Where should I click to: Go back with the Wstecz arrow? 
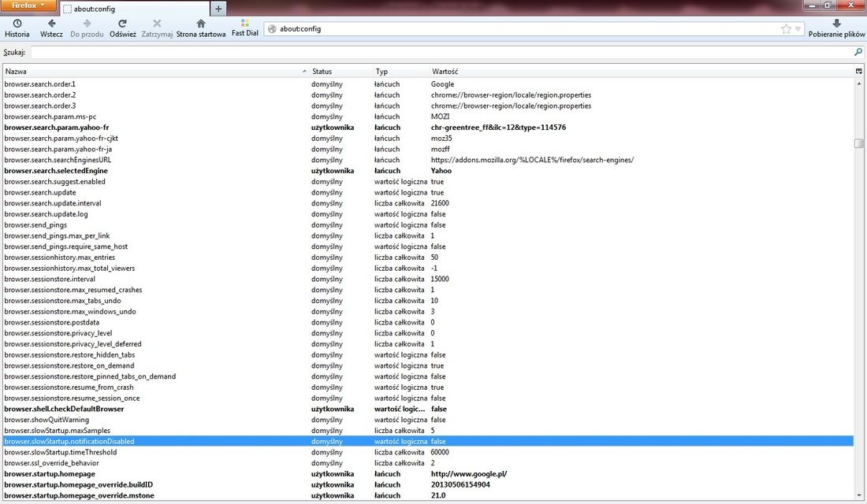point(51,28)
